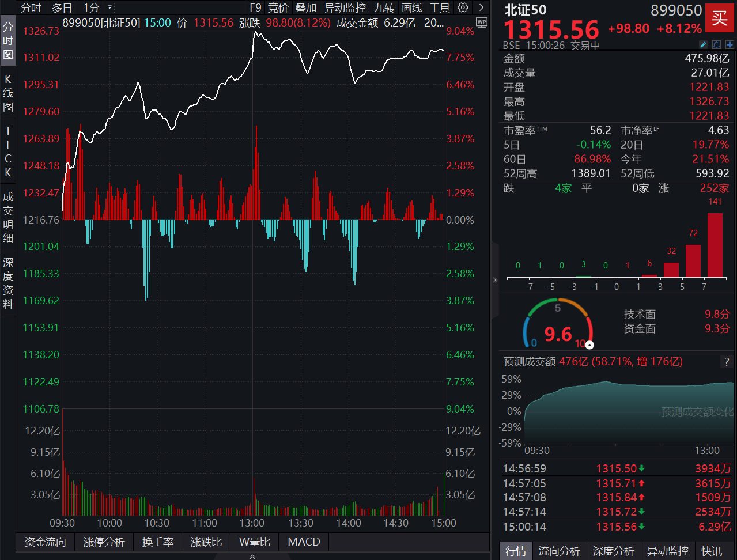Switch to W量比 bottom tab
The image size is (737, 560).
click(255, 542)
